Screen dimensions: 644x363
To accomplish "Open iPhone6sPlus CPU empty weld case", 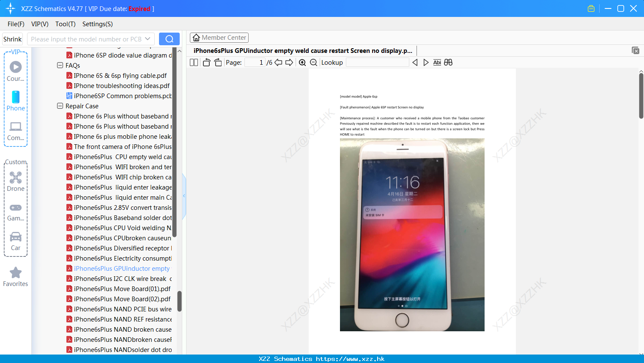I will (x=119, y=157).
